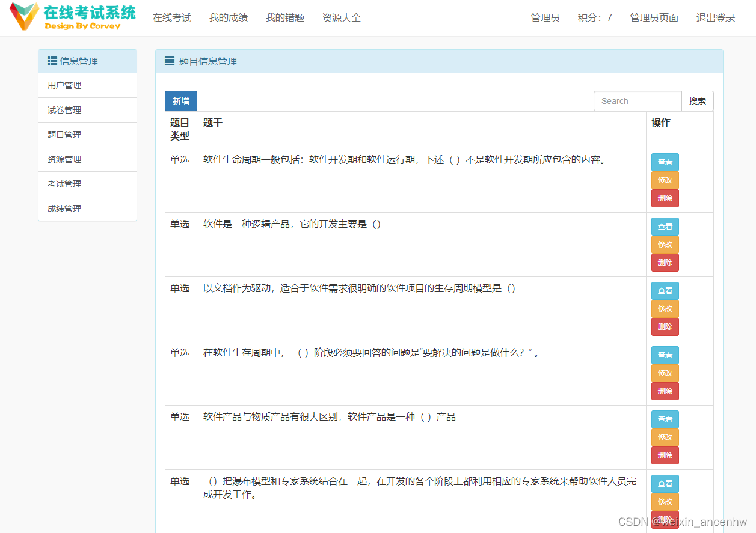The height and width of the screenshot is (533, 756).
Task: Switch to 我的成绩 in the top navigation
Action: click(228, 17)
